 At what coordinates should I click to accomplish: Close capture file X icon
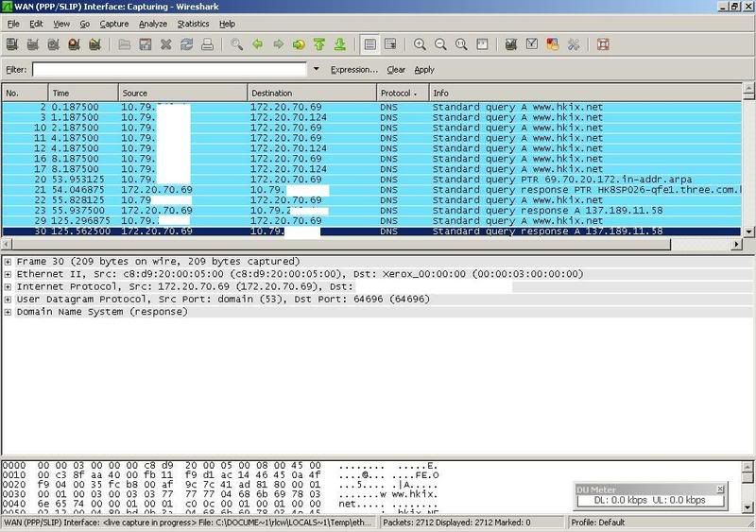click(166, 44)
